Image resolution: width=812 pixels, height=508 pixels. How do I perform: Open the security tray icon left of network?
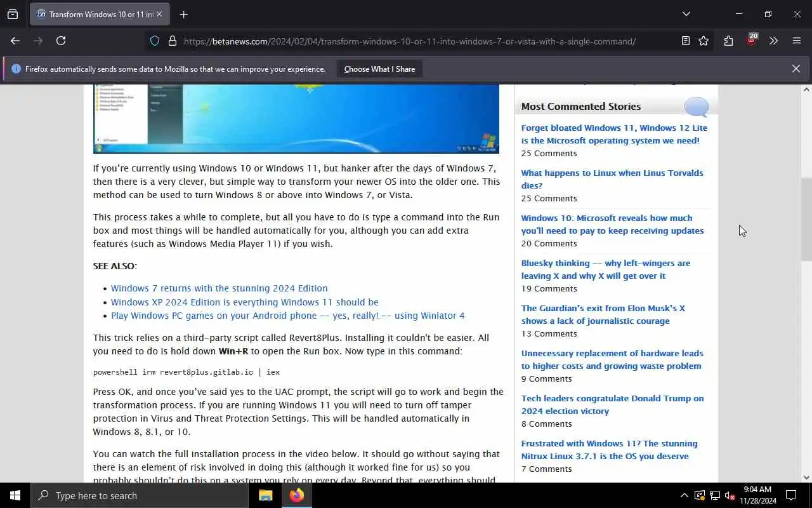(699, 495)
